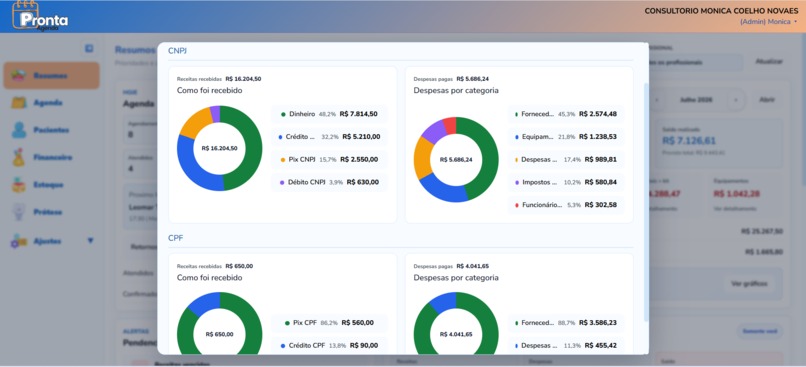This screenshot has height=367, width=806.
Task: Select the Forneced... 45,3% legend entry
Action: [566, 114]
